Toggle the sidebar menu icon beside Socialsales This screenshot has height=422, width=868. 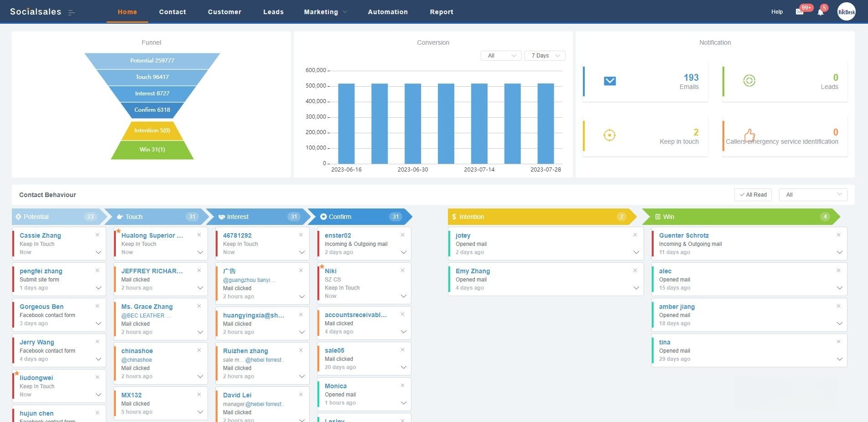tap(71, 13)
